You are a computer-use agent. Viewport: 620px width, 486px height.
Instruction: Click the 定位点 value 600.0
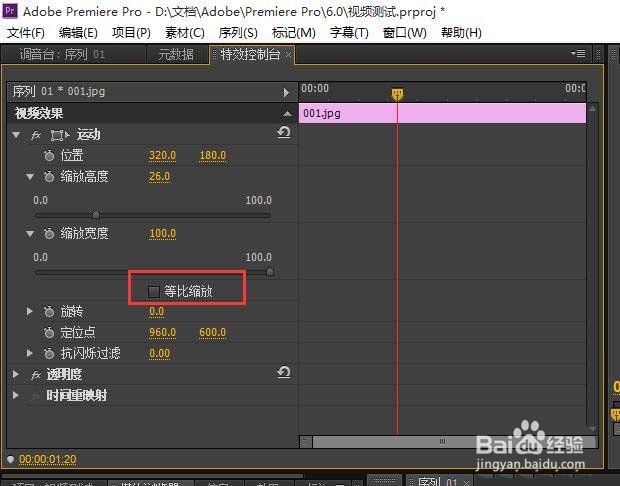click(213, 333)
